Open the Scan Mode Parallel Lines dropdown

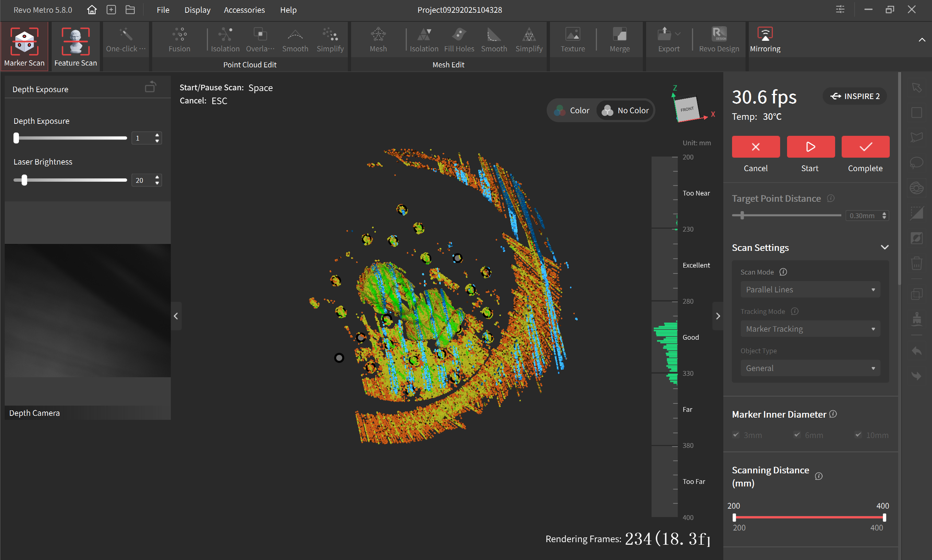(x=810, y=289)
